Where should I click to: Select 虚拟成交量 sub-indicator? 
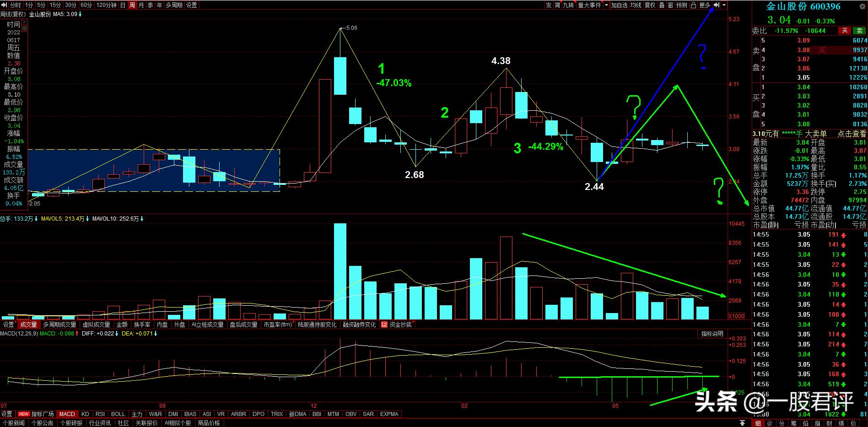click(x=96, y=324)
